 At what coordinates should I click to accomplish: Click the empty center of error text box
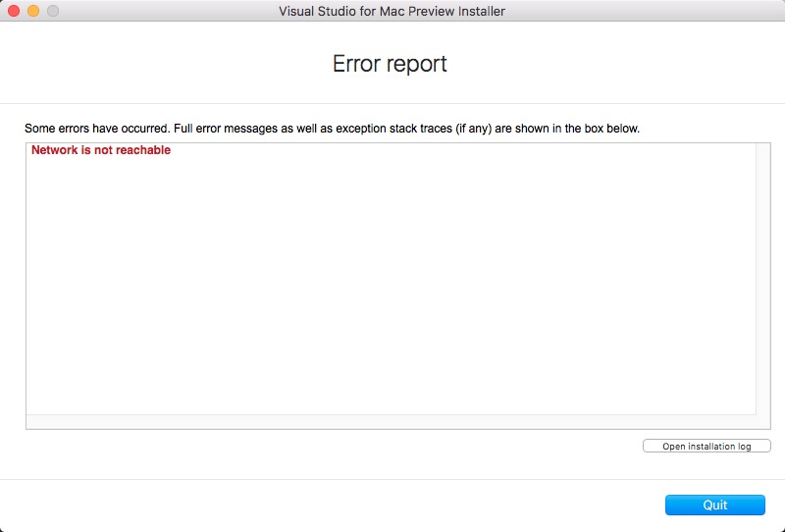click(391, 285)
